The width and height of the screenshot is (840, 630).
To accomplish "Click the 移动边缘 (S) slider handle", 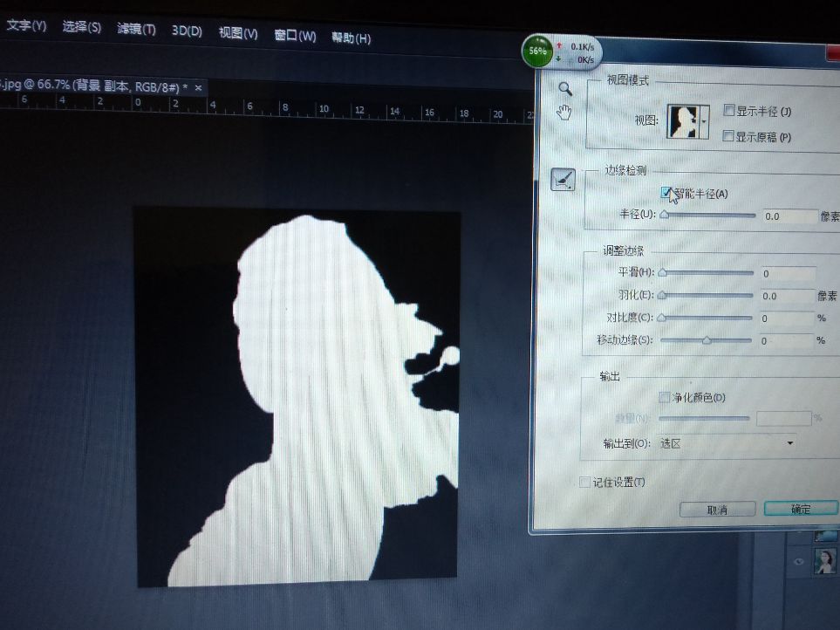I will [707, 340].
